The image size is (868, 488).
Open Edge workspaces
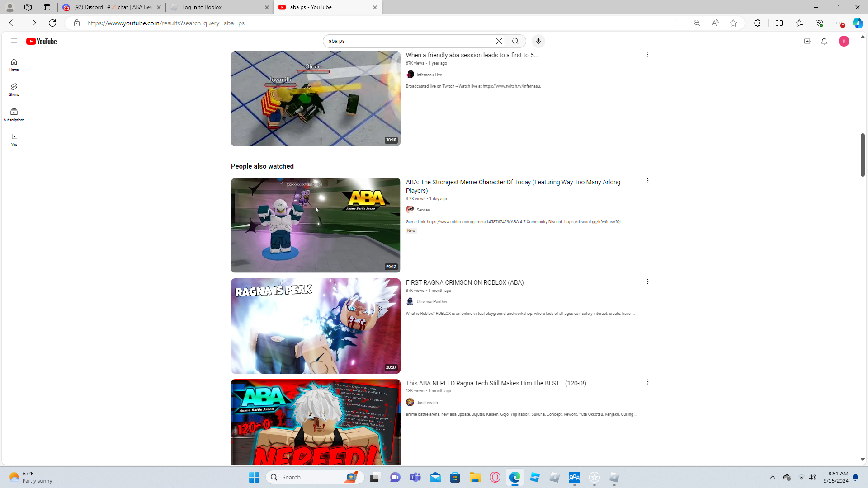pyautogui.click(x=28, y=7)
